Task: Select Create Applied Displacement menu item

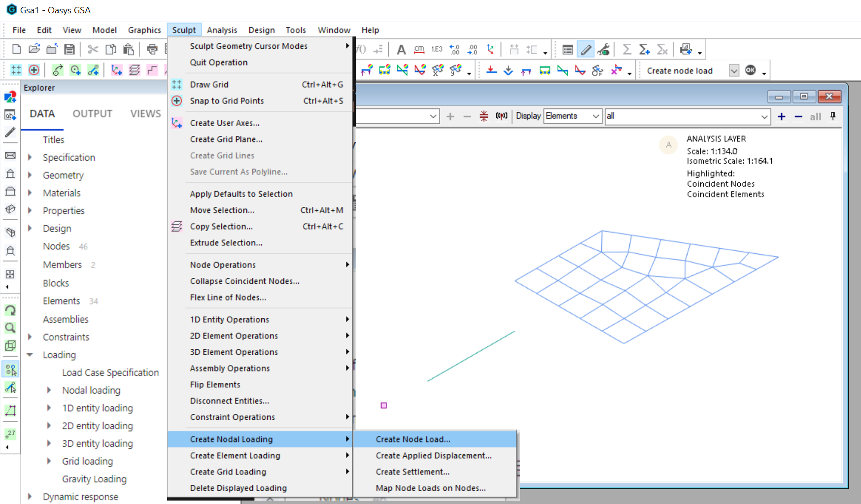Action: (434, 456)
